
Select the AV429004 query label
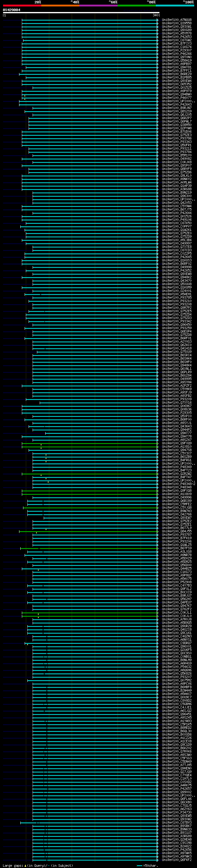11,10
